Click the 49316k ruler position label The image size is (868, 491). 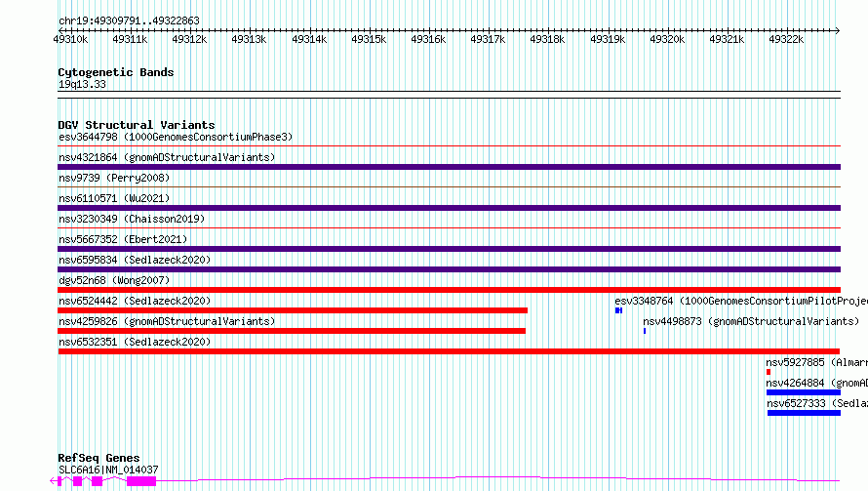pyautogui.click(x=428, y=39)
